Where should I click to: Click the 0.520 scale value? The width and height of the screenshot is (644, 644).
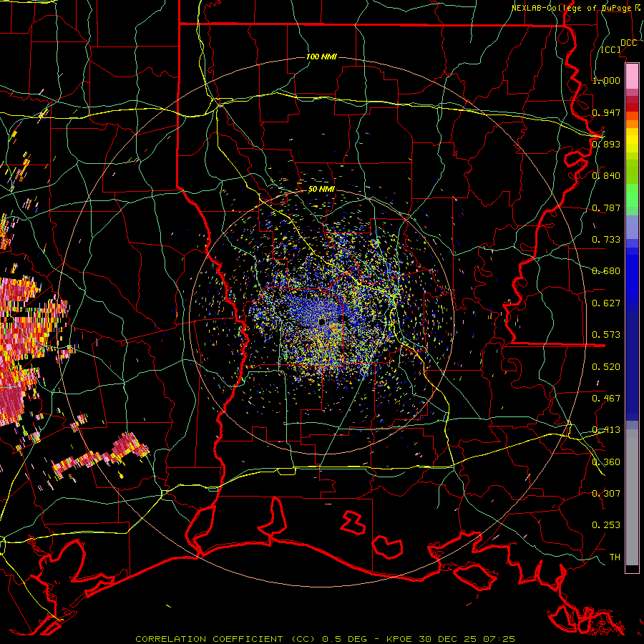pyautogui.click(x=606, y=367)
